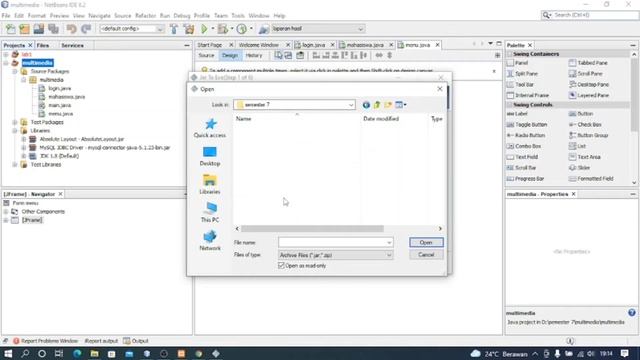
Task: Click the Report Problems Window button
Action: click(45, 341)
